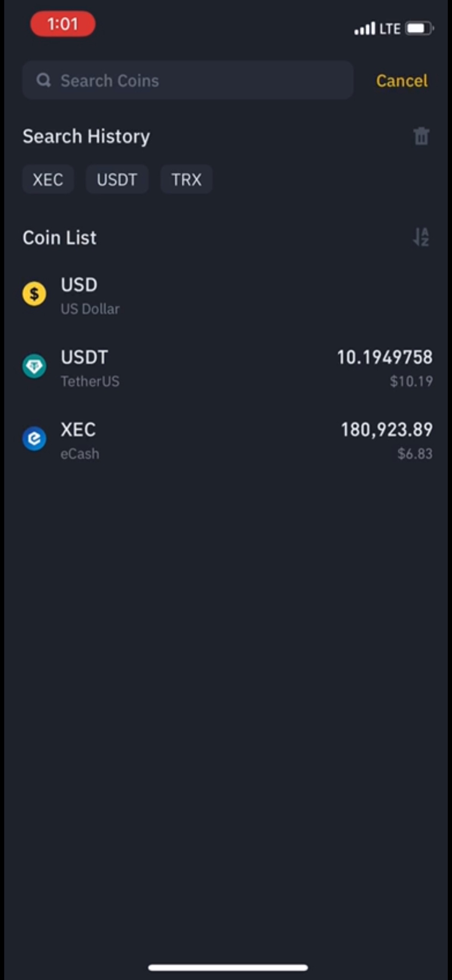The image size is (452, 980).
Task: Tap the USDT Tether coin icon
Action: coord(35,366)
